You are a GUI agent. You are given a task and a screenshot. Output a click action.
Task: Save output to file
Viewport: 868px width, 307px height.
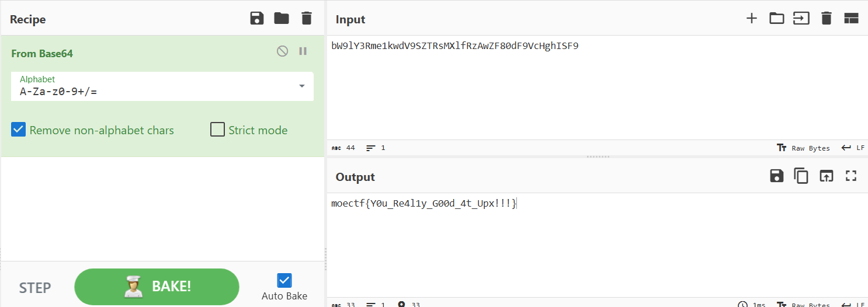pyautogui.click(x=776, y=176)
